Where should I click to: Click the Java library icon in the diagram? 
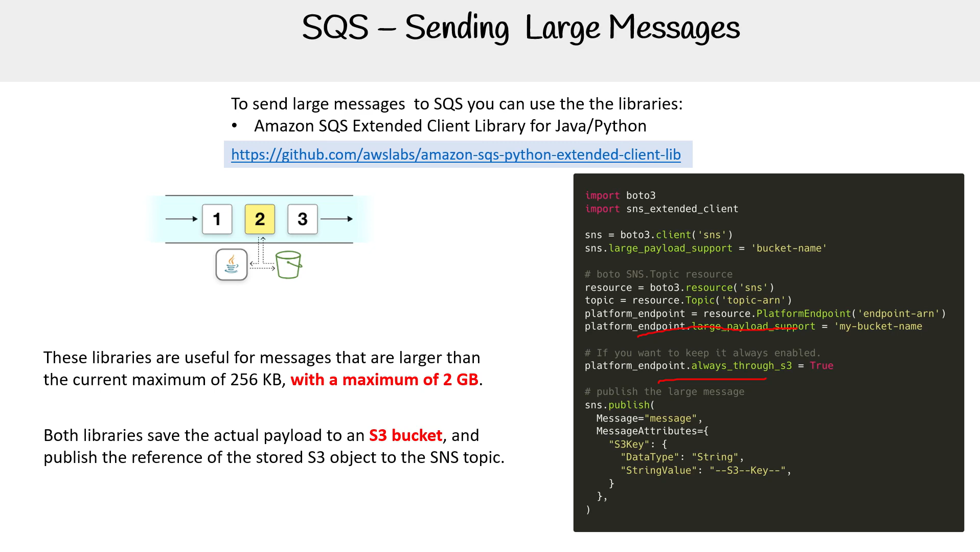click(x=232, y=264)
